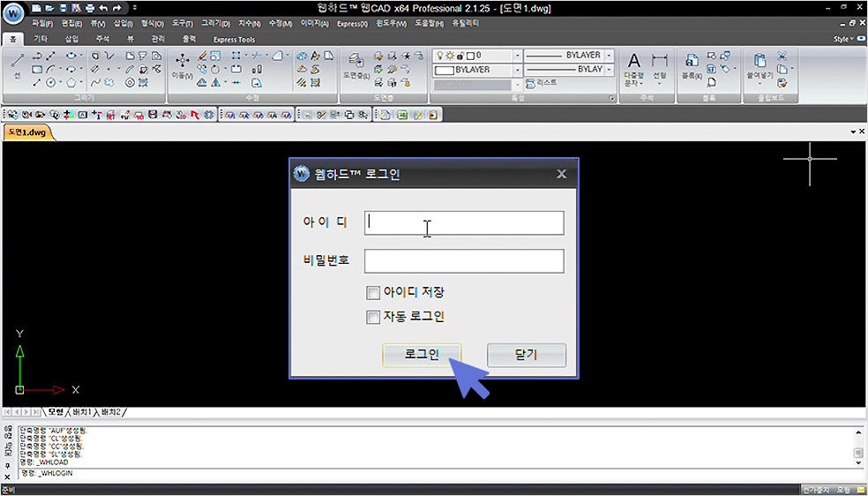Select the Polygon draw tool
Image resolution: width=868 pixels, height=496 pixels.
pyautogui.click(x=71, y=82)
